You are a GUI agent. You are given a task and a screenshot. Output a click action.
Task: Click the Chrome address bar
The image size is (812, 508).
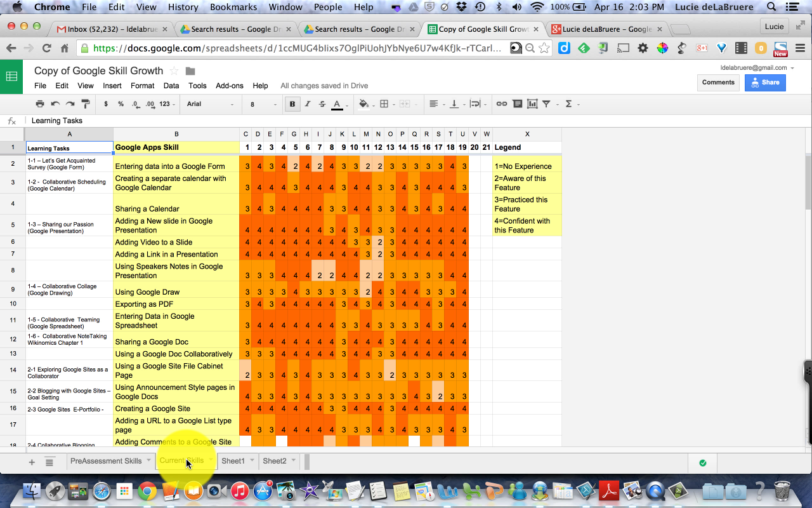coord(297,48)
